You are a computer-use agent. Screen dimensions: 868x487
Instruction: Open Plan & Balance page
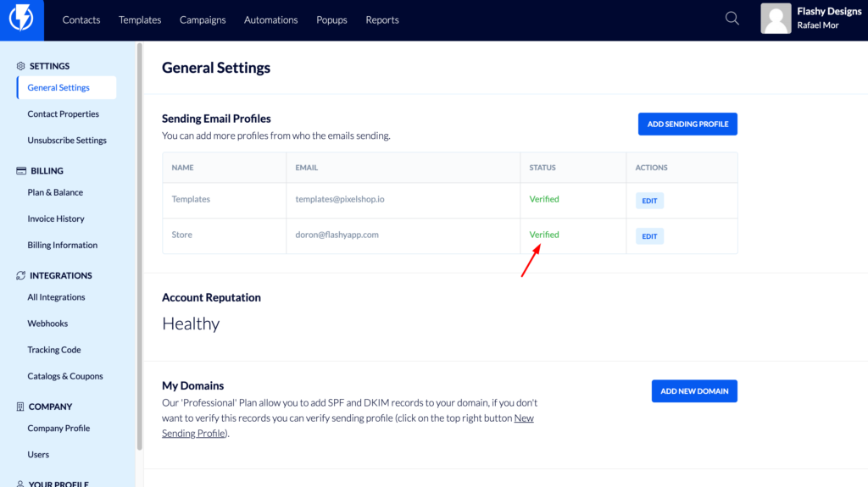coord(55,192)
